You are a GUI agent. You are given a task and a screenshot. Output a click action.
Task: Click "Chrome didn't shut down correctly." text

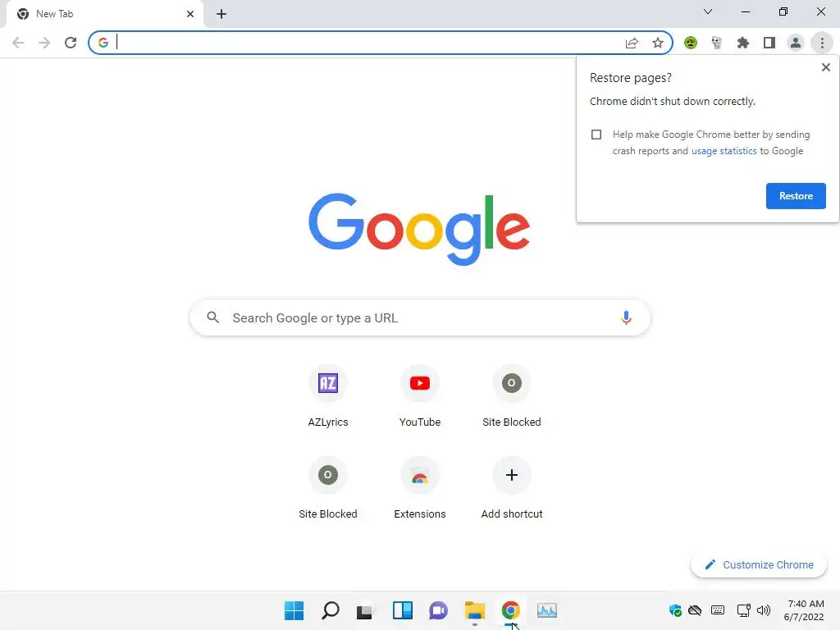tap(673, 101)
